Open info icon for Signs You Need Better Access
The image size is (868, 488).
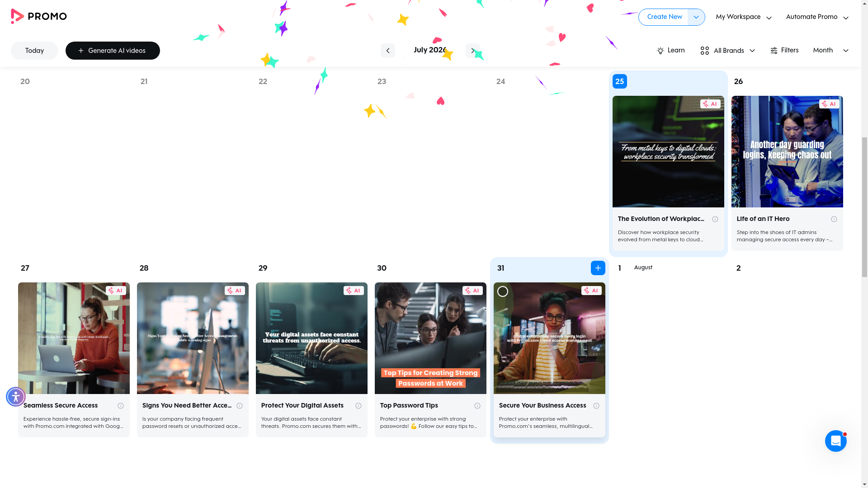click(x=239, y=406)
